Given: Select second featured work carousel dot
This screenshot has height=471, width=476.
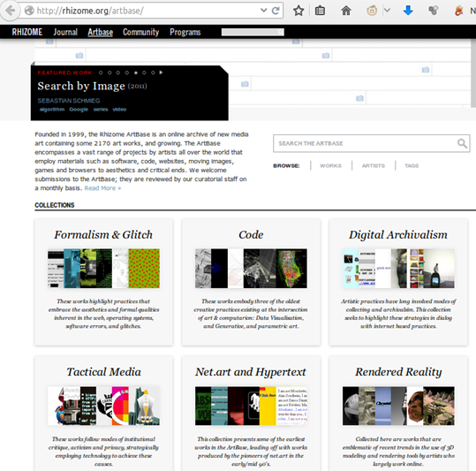Looking at the screenshot, I should tap(110, 72).
